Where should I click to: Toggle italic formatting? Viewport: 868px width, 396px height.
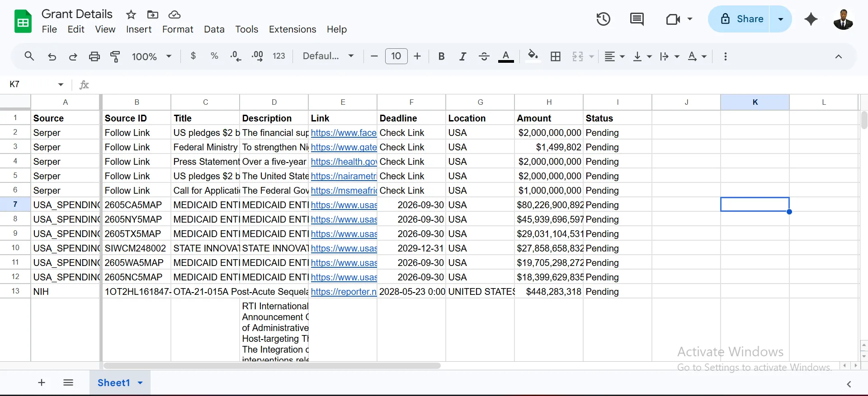(x=462, y=56)
